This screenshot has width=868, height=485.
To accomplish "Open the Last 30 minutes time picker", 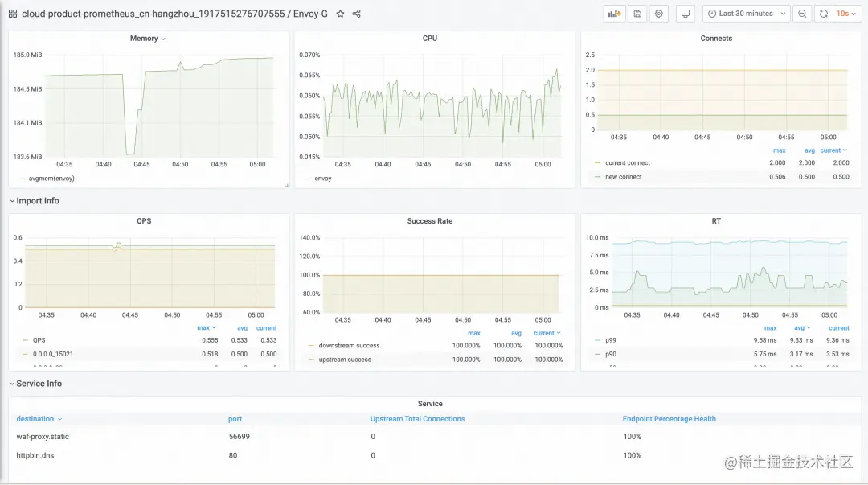I will click(x=747, y=14).
